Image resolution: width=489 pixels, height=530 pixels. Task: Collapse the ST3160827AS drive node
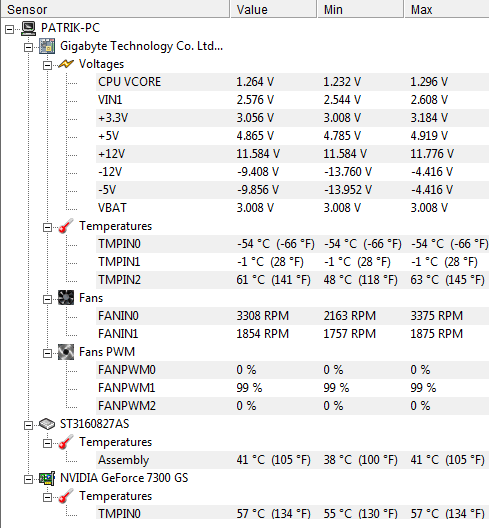28,425
